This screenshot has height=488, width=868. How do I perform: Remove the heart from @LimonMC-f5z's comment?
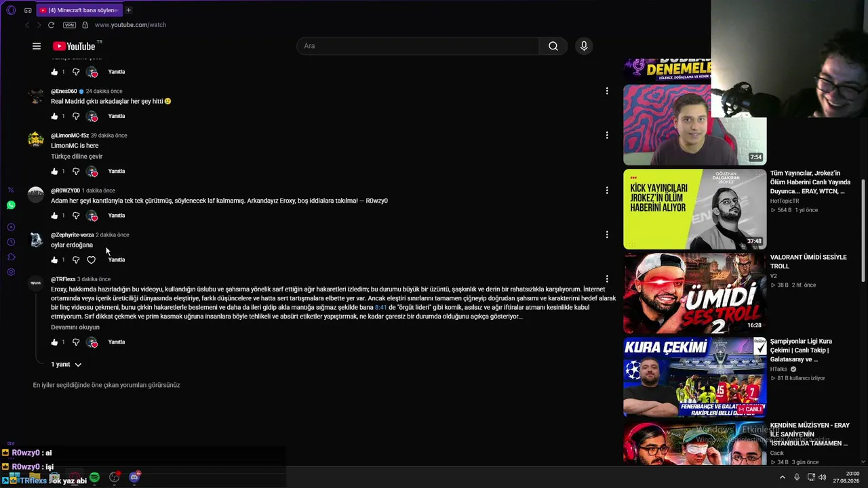pyautogui.click(x=92, y=171)
